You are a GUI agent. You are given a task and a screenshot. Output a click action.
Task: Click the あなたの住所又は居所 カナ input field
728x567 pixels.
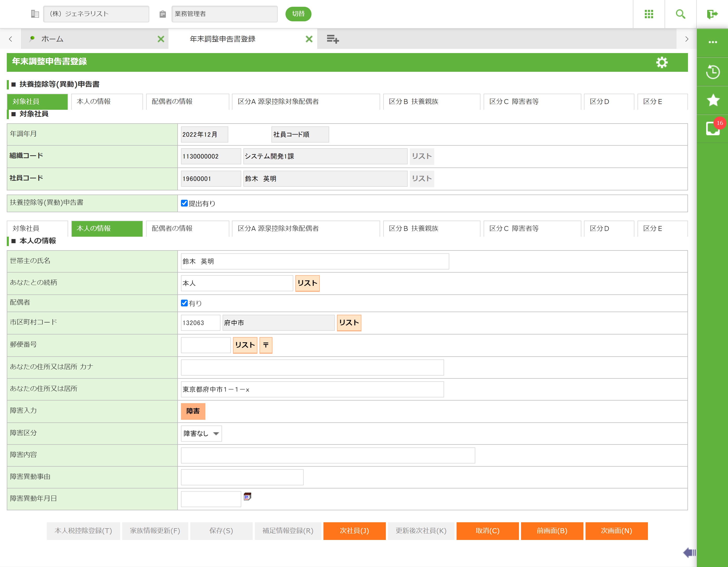pos(312,367)
